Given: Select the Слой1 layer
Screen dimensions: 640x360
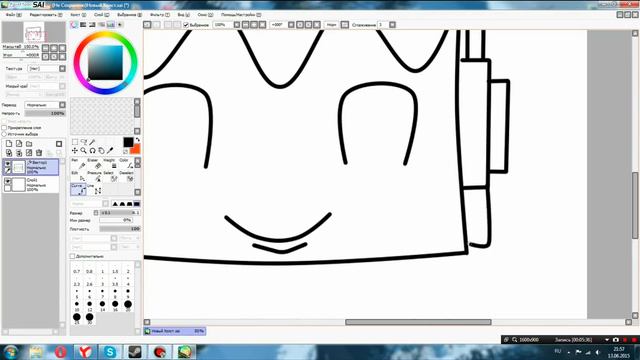Looking at the screenshot, I should coord(31,184).
